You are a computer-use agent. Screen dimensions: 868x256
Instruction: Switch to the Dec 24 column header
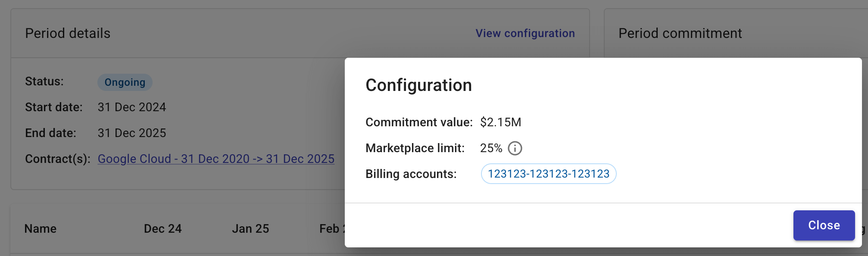point(162,228)
